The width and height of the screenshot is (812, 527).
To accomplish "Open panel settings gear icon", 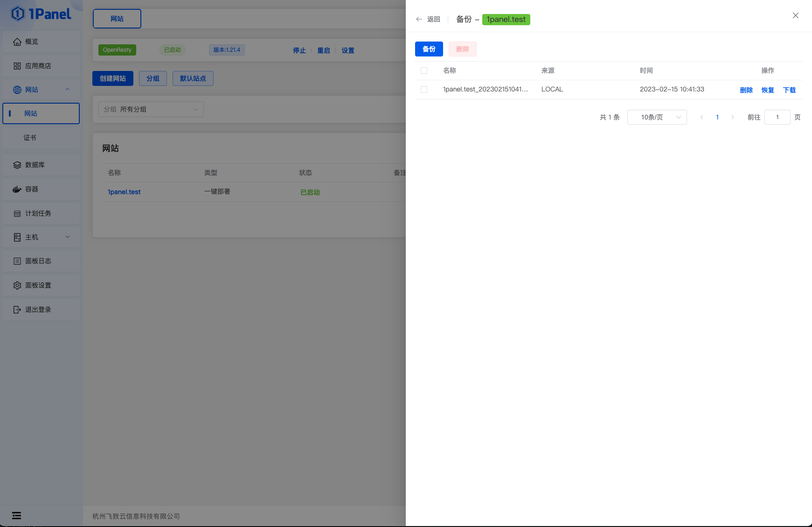I will (x=17, y=286).
